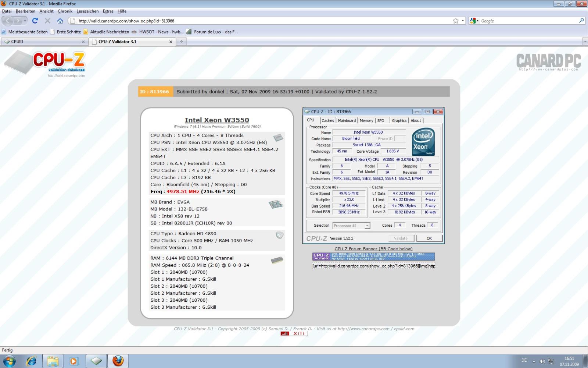The image size is (588, 368).
Task: Click the Intel Xeon logo in CPU-Z image
Action: click(423, 141)
